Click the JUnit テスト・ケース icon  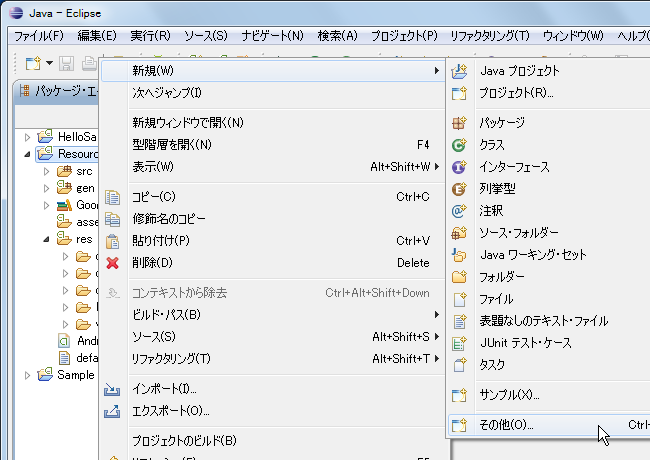459,343
